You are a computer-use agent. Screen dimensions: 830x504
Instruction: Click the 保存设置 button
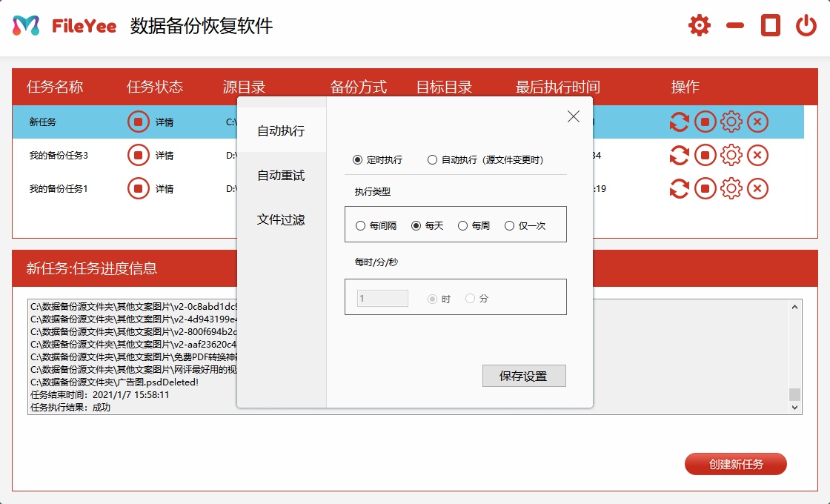524,376
